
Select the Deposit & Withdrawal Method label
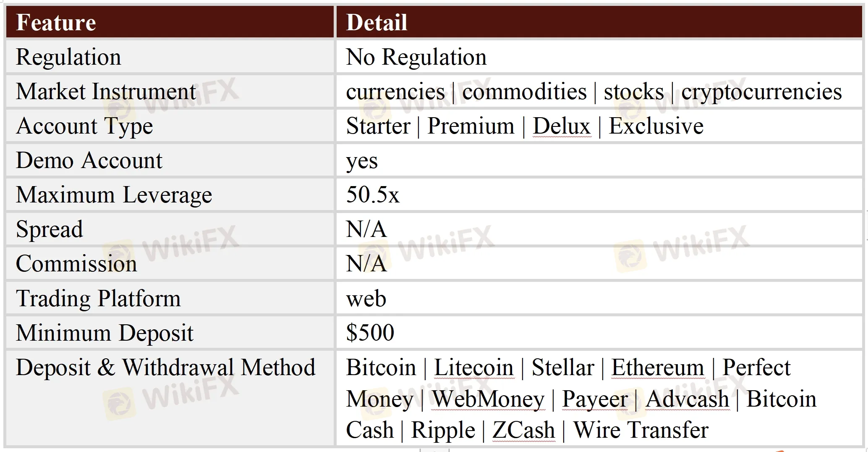click(165, 368)
